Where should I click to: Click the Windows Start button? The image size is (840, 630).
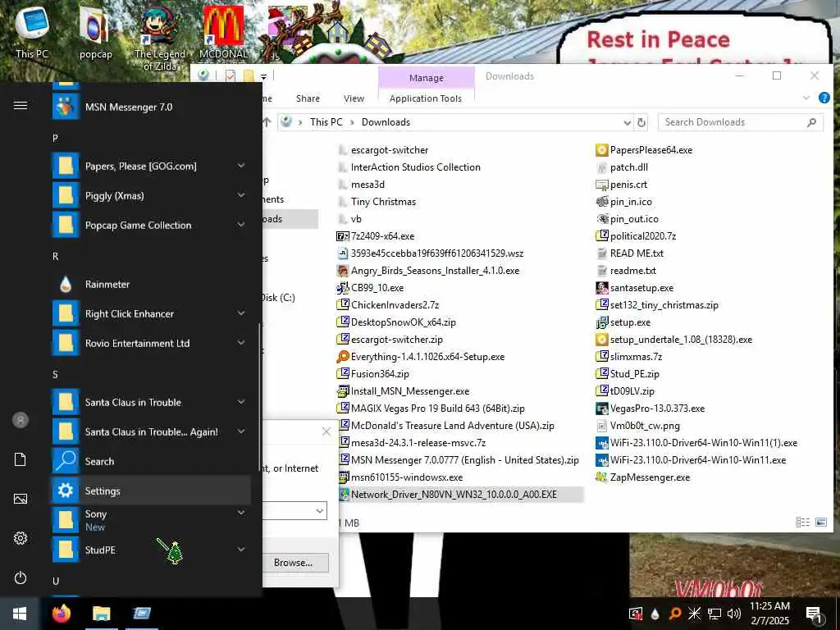point(20,614)
